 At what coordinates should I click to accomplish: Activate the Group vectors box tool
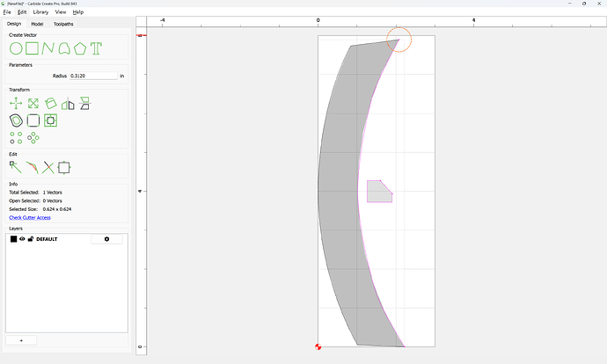point(64,168)
